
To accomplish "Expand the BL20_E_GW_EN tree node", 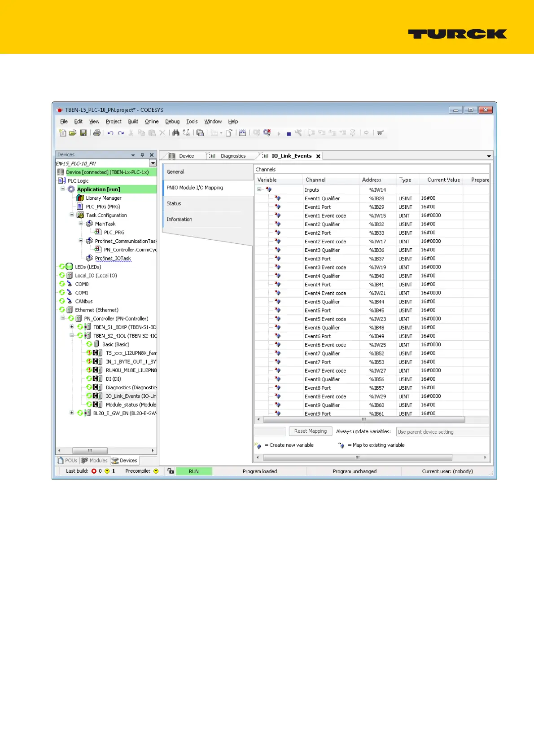I will click(x=72, y=413).
